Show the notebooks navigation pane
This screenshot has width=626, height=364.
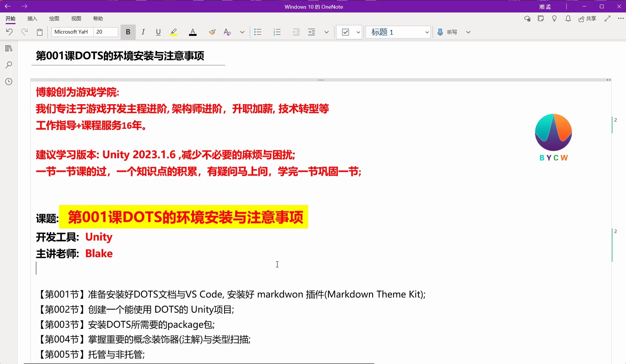tap(9, 48)
